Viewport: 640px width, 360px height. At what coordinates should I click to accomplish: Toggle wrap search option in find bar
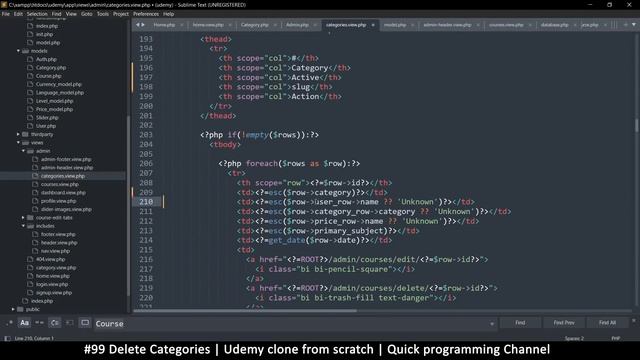click(54, 323)
